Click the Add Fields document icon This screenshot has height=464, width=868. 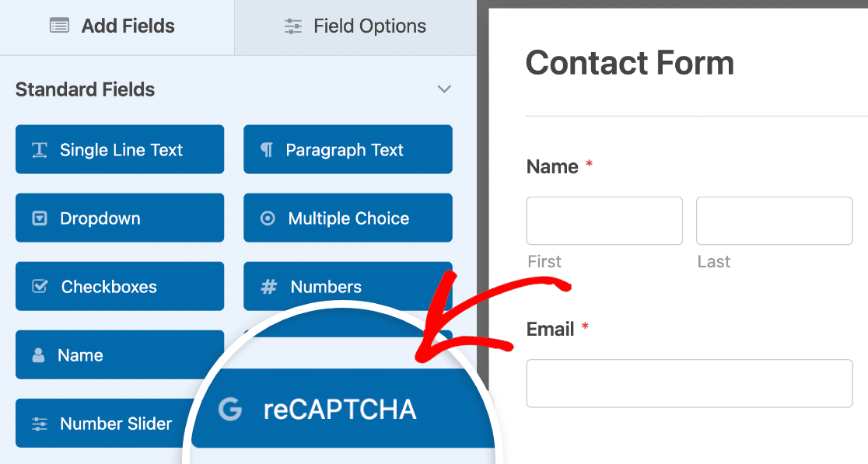pos(59,26)
